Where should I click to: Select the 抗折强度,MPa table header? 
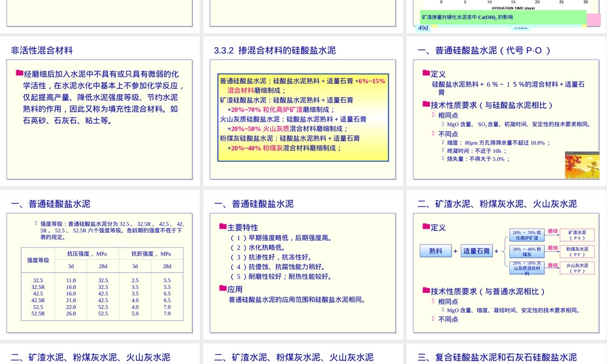(151, 254)
